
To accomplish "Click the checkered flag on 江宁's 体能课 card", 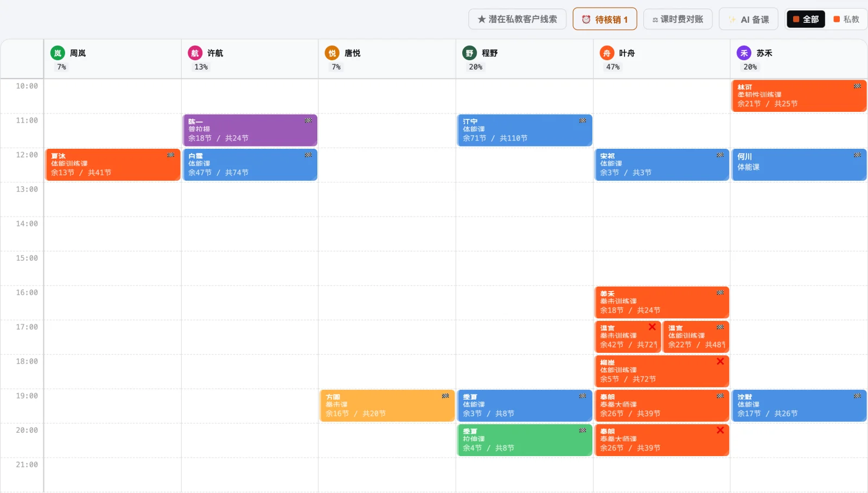I will [583, 121].
